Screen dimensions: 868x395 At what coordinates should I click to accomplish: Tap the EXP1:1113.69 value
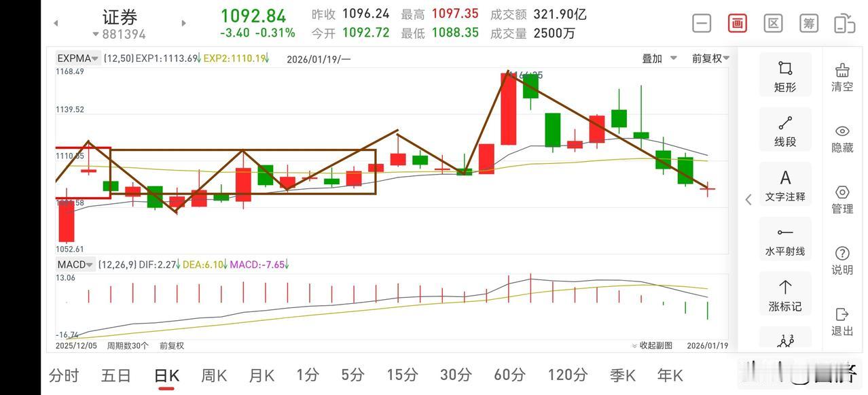click(167, 58)
